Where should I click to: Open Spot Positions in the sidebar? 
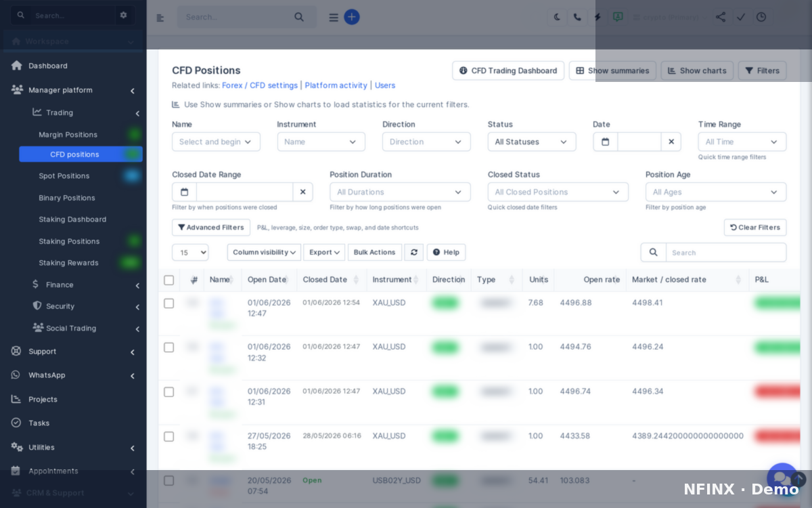coord(64,175)
